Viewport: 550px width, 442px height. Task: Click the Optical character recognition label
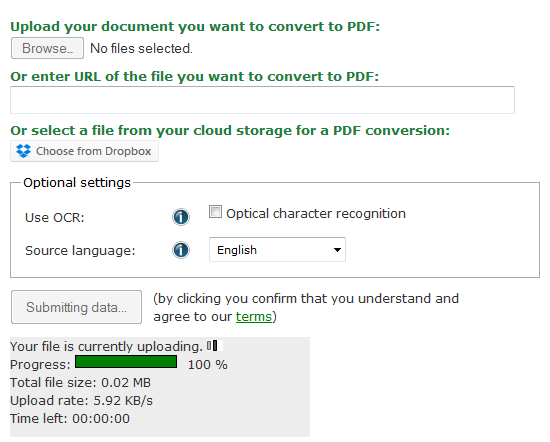tap(316, 214)
